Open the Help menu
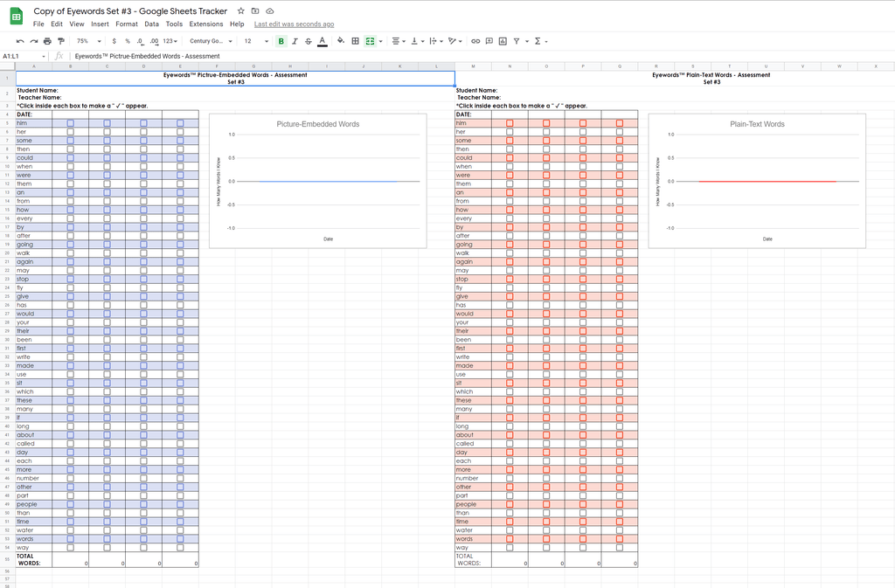The image size is (895, 588). [x=237, y=24]
